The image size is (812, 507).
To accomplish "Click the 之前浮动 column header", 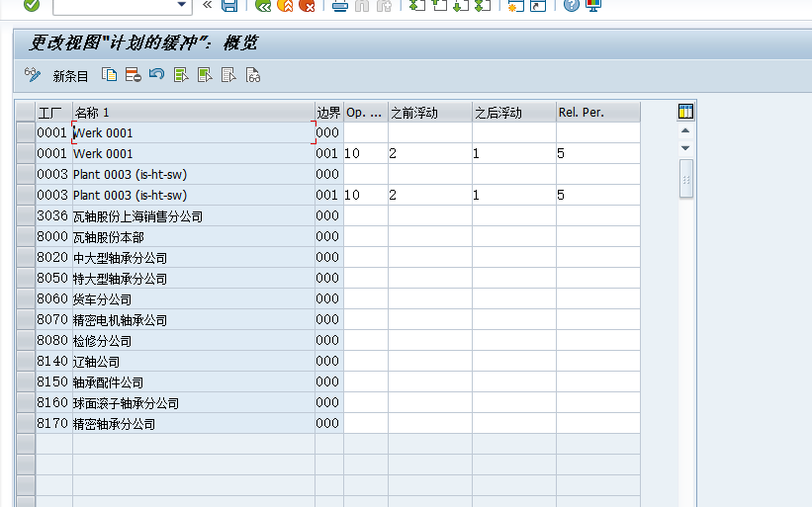I will (x=430, y=113).
